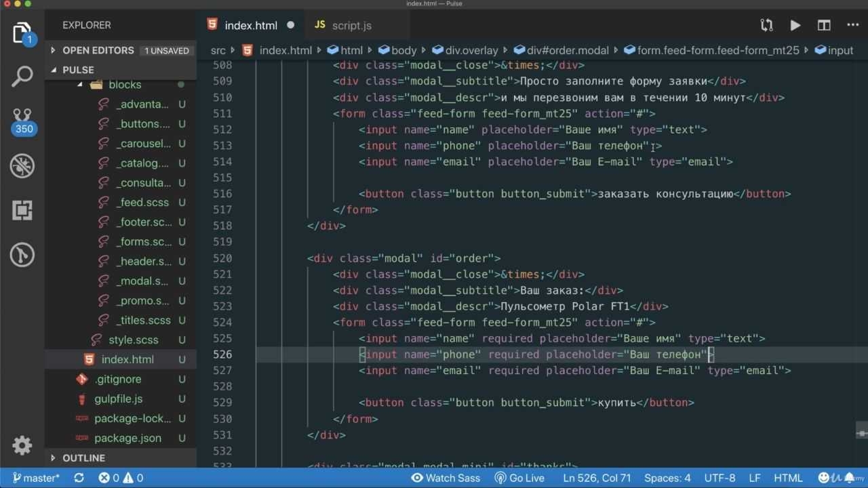Image resolution: width=868 pixels, height=488 pixels.
Task: Open _advanta... scss file
Action: tap(142, 104)
